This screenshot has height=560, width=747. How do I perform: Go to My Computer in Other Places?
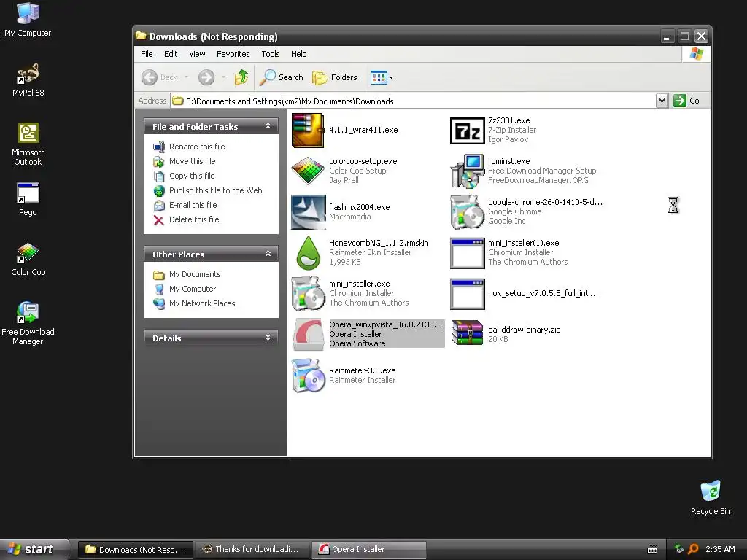pos(193,289)
